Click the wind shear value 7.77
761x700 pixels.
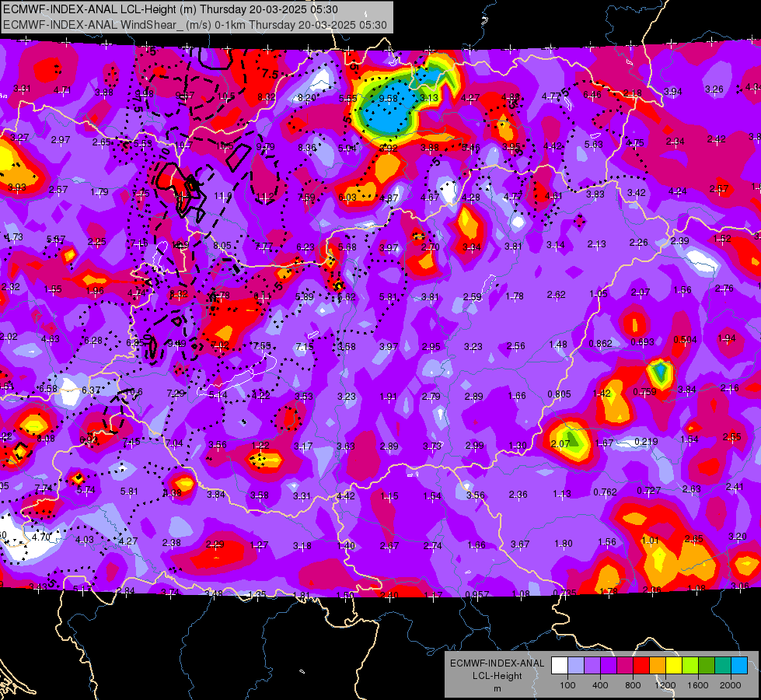(x=264, y=247)
